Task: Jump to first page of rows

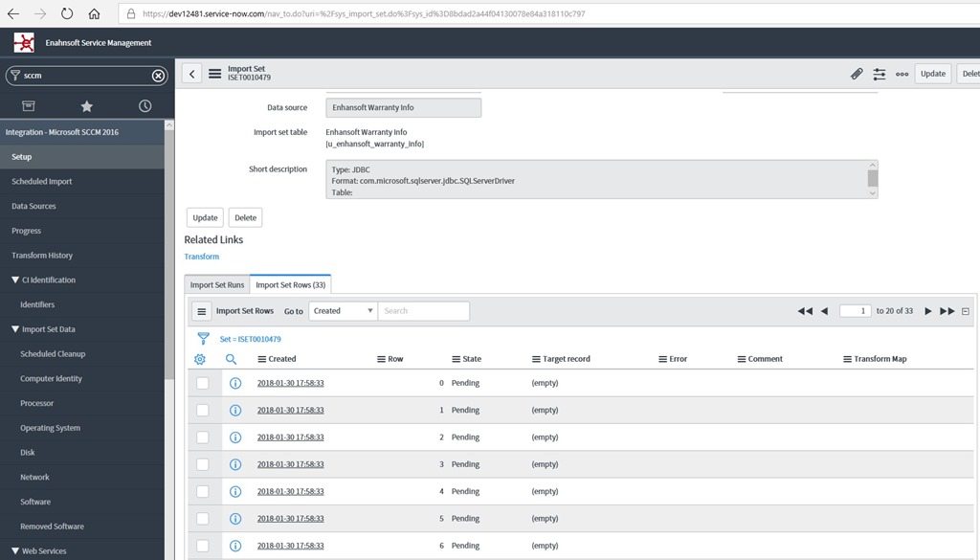Action: click(805, 311)
